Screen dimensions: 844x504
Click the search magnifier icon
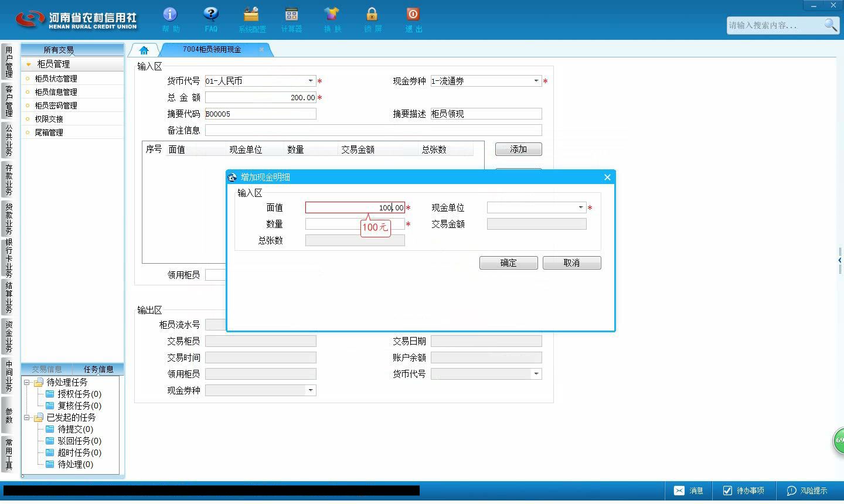[831, 25]
